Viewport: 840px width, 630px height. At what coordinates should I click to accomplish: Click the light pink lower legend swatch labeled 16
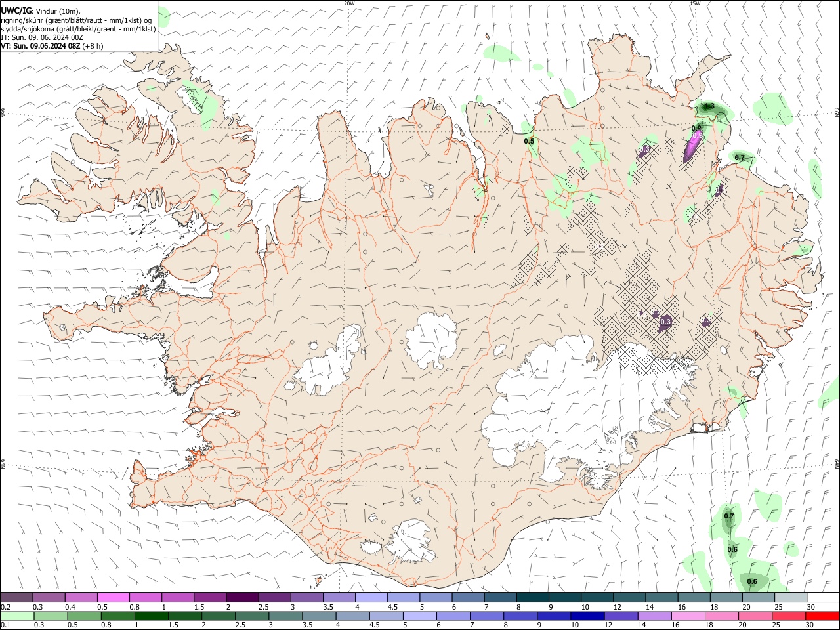[x=687, y=616]
